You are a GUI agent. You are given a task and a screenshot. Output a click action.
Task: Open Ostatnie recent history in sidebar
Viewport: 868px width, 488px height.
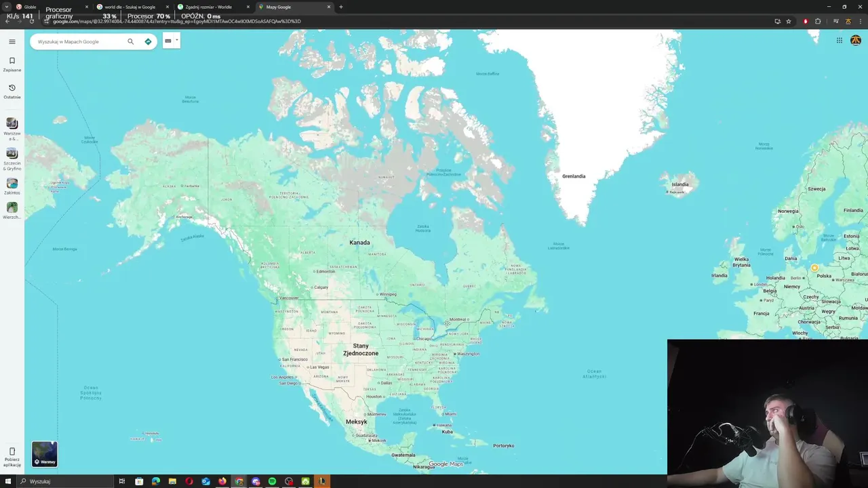pyautogui.click(x=12, y=91)
